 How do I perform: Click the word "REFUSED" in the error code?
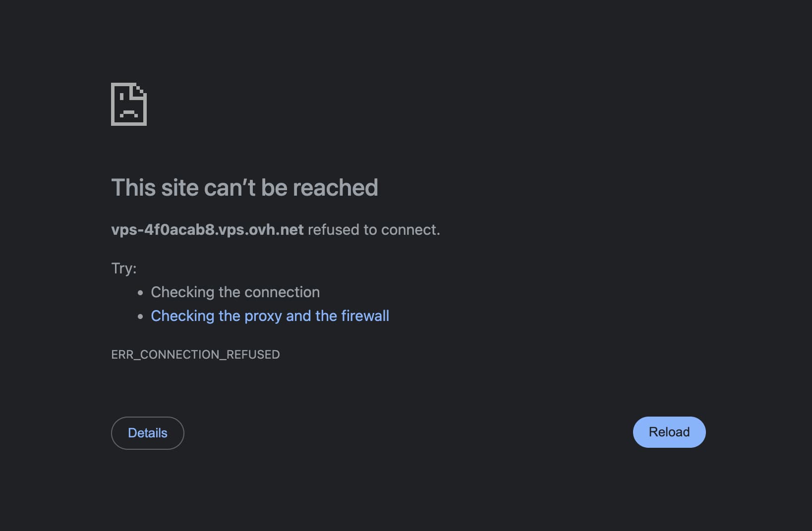253,355
